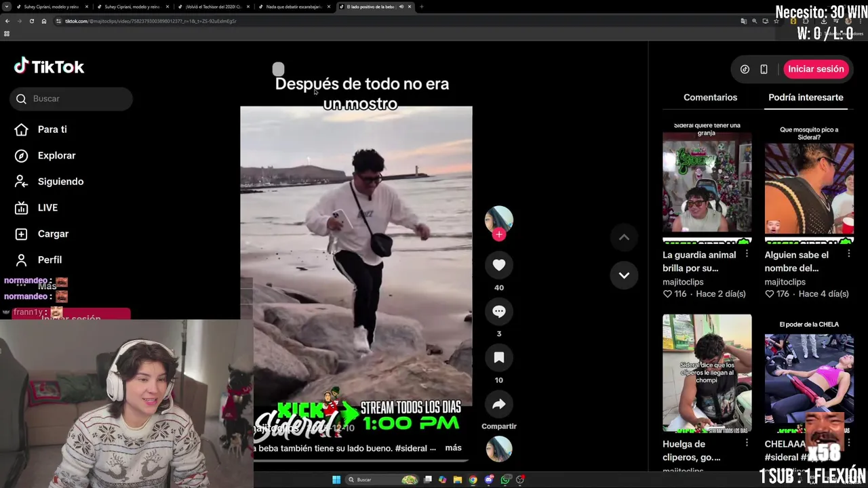Open the sound disc avatar below Compartir
This screenshot has height=488, width=868.
tap(499, 449)
